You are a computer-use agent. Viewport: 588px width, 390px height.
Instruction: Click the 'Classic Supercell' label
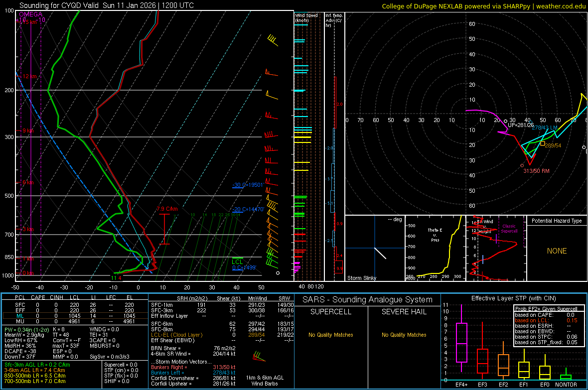(x=509, y=229)
